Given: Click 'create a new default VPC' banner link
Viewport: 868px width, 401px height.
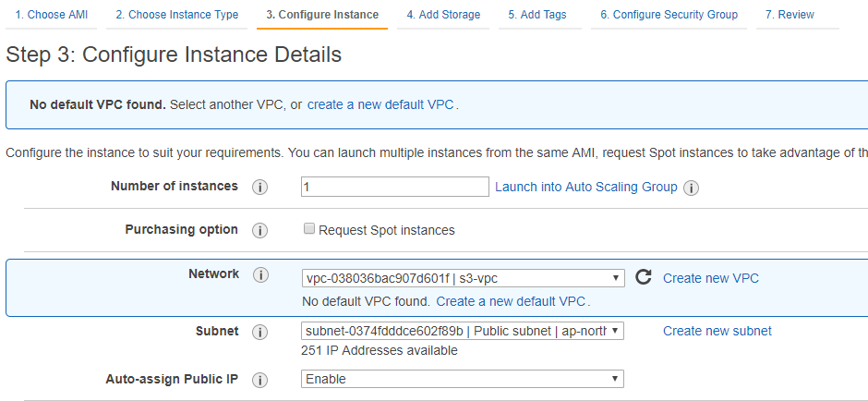Looking at the screenshot, I should (x=380, y=104).
